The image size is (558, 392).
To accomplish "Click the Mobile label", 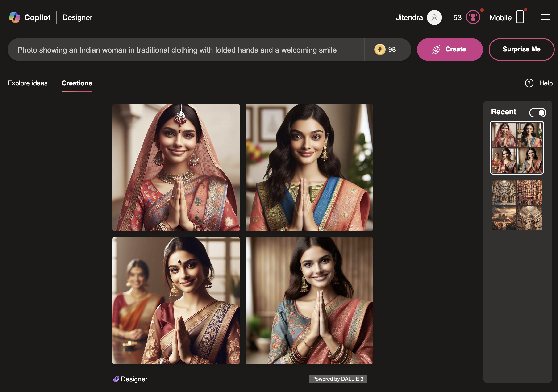I will click(500, 17).
